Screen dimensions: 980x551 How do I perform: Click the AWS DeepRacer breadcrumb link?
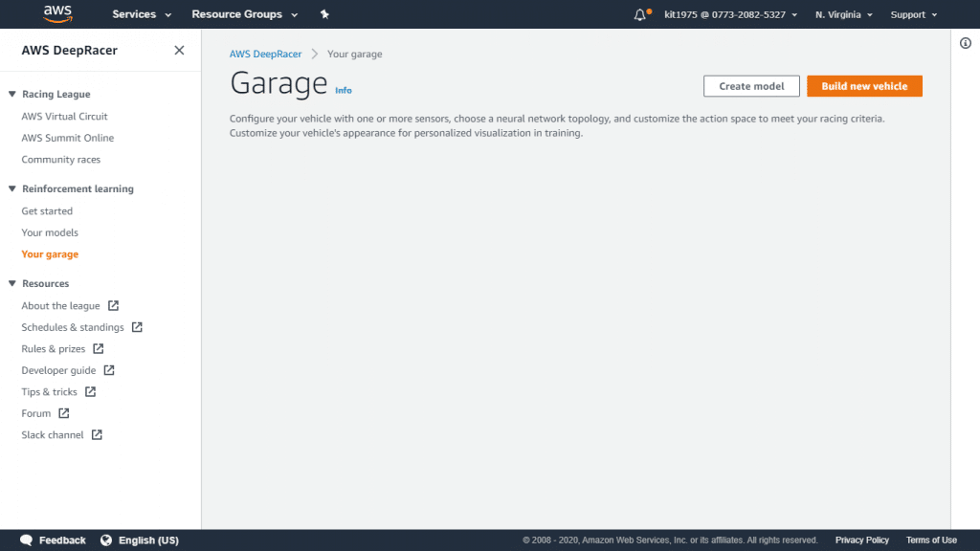(x=266, y=54)
